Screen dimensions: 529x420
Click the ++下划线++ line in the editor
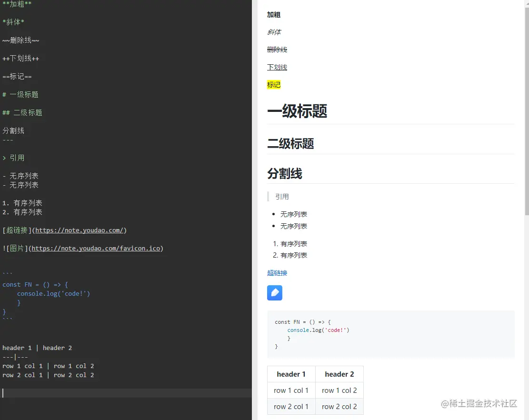[x=20, y=59]
